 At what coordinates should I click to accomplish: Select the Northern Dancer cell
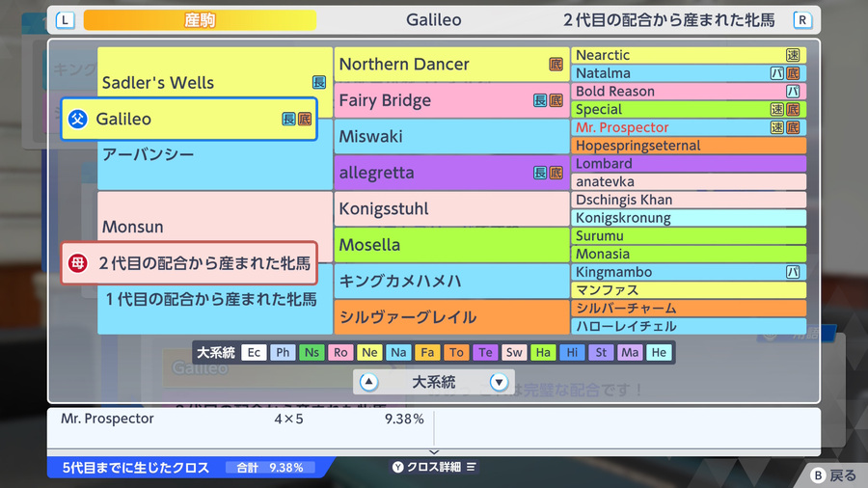[x=451, y=65]
